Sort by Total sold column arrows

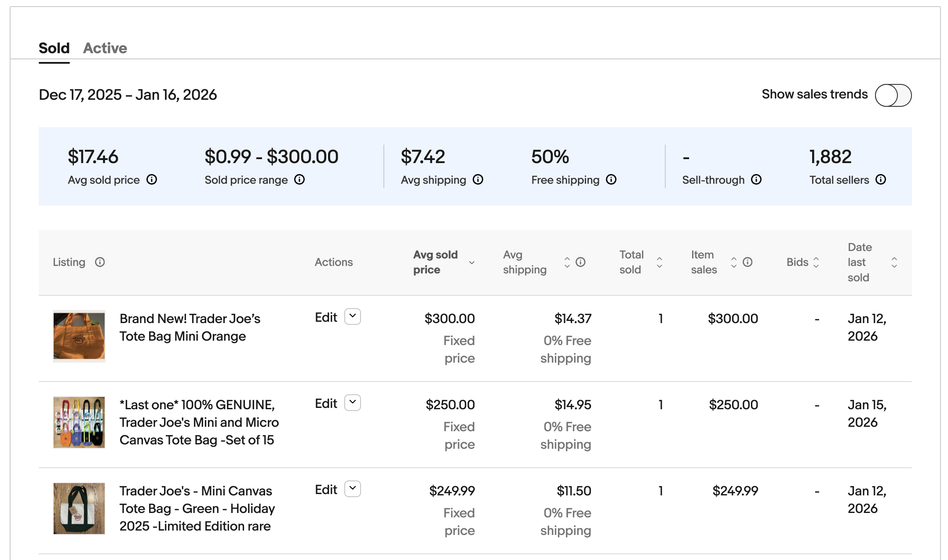(x=660, y=262)
